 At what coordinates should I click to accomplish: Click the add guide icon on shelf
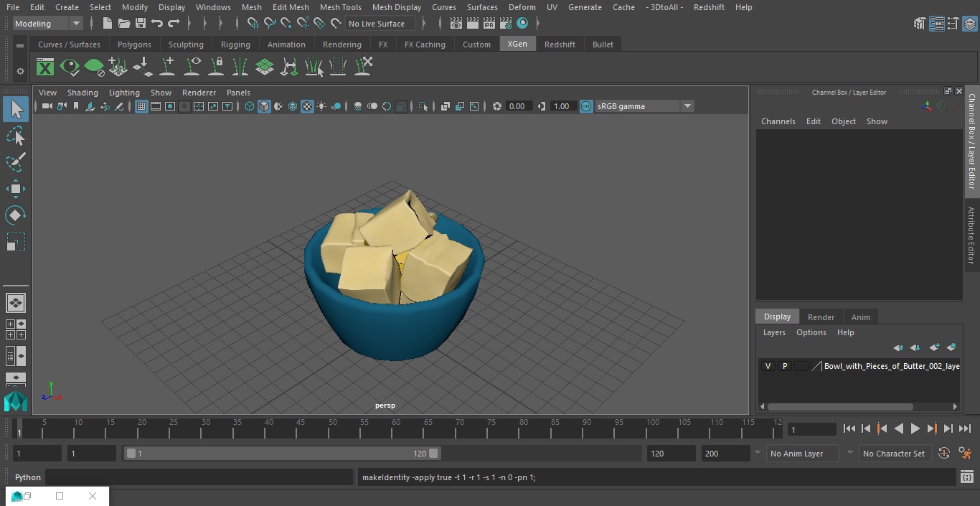tap(167, 67)
